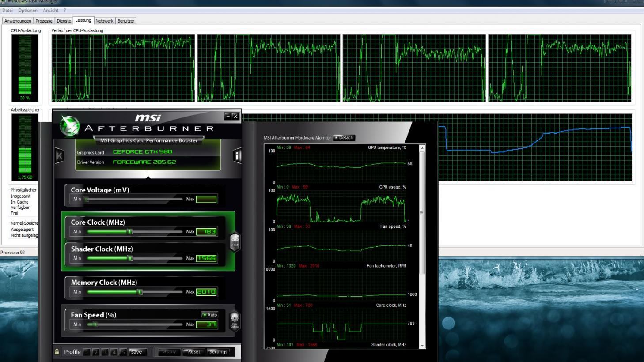Switch to the Netzwerk tab
644x362 pixels.
[104, 21]
